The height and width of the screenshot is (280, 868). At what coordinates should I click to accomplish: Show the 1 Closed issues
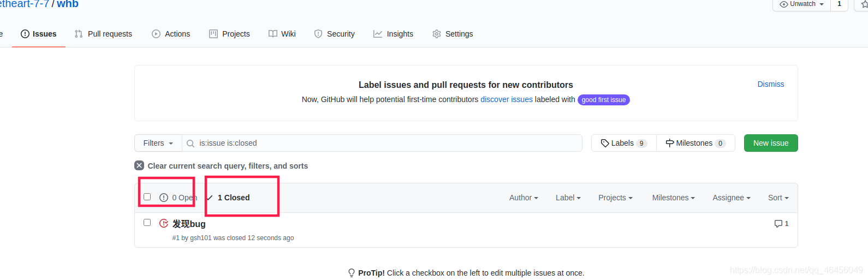pos(228,198)
